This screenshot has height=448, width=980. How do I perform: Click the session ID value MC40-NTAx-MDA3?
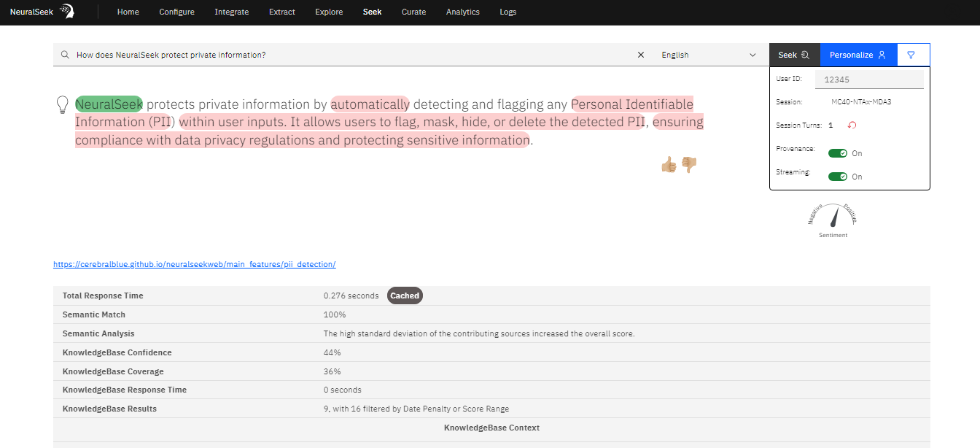pyautogui.click(x=861, y=102)
